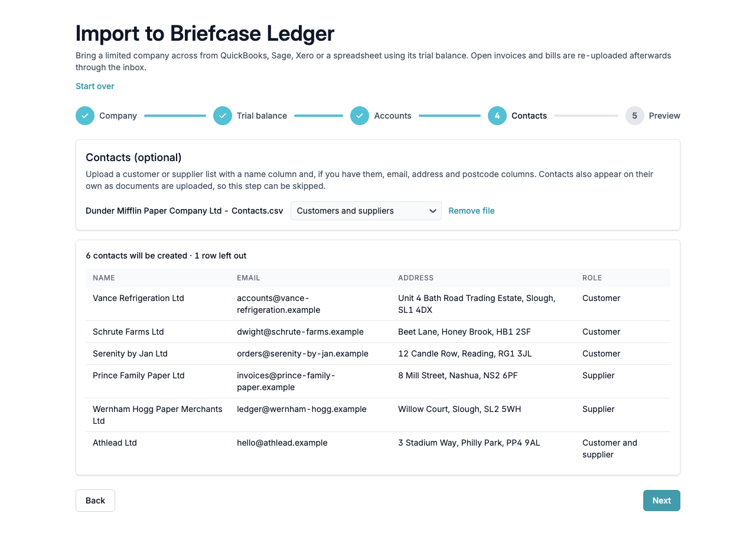
Task: Select the Schrute Farms Ltd contact row
Action: [x=378, y=332]
